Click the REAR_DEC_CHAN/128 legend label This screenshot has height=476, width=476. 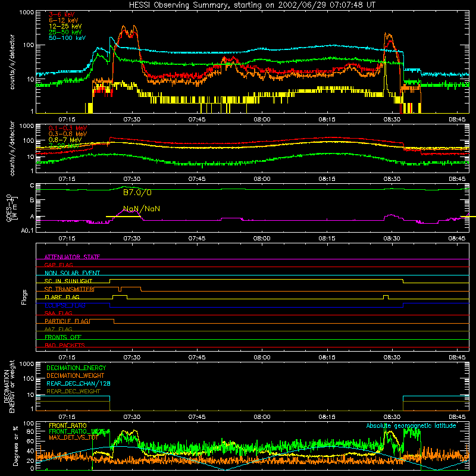(x=79, y=383)
